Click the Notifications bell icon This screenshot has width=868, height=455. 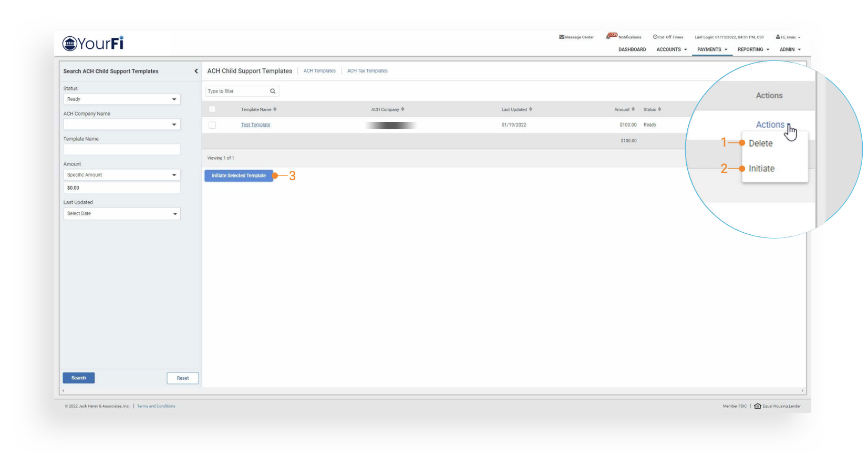click(609, 37)
